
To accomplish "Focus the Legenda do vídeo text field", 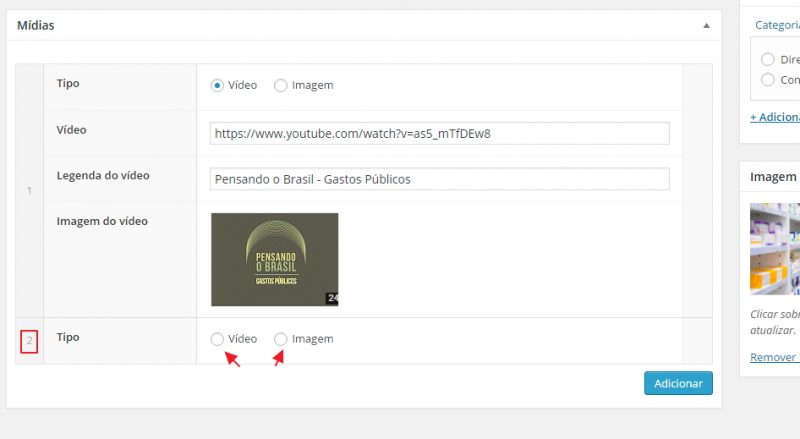I will point(439,179).
